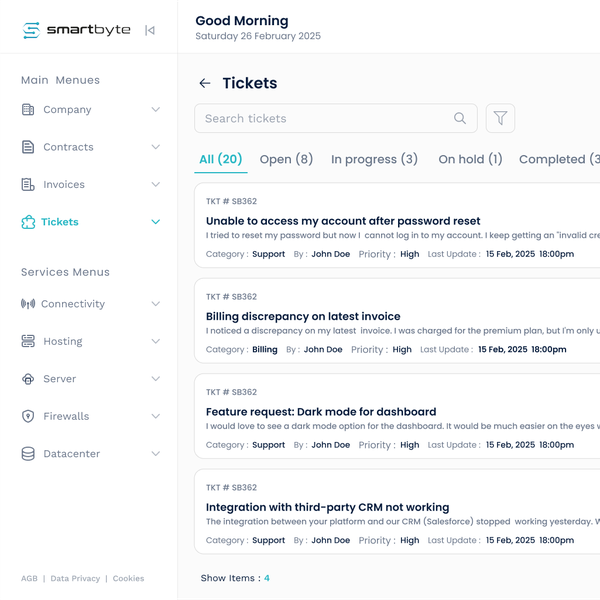Open the Cookies footer link
600x600 pixels.
tap(128, 578)
